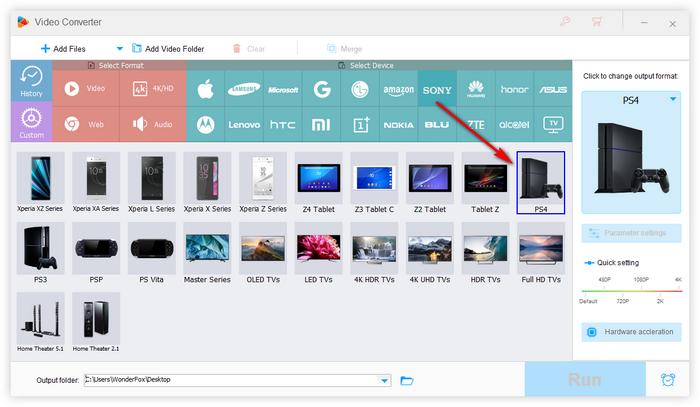The image size is (700, 407).
Task: Choose the HTC device brand
Action: 283,125
